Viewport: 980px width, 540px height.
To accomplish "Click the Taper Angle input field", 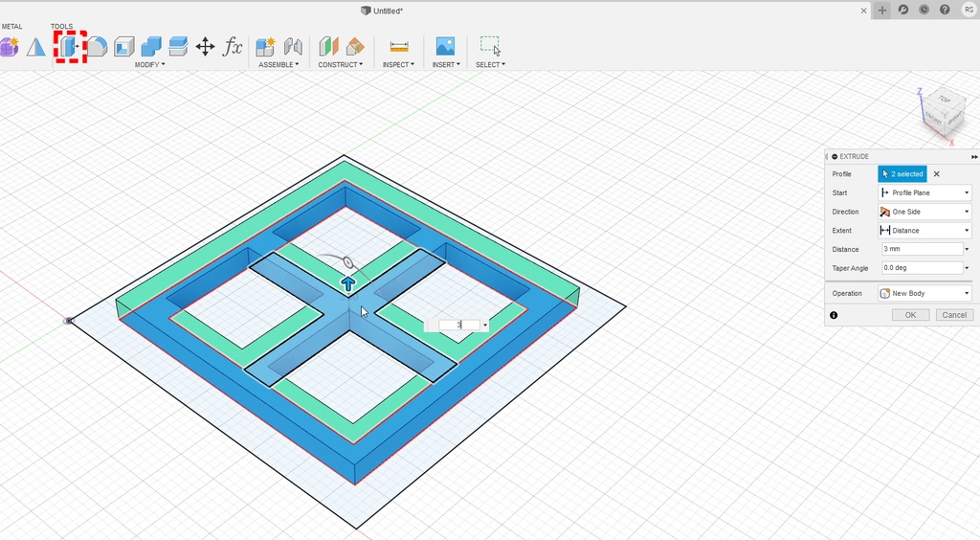I will pyautogui.click(x=920, y=268).
